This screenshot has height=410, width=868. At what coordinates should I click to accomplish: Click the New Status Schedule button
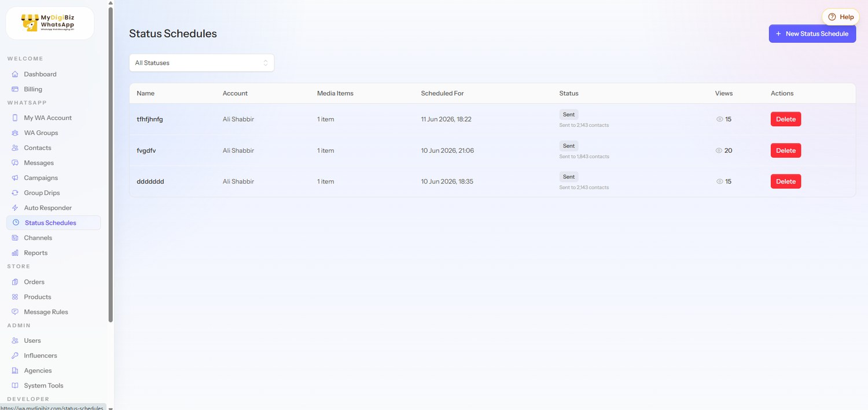tap(812, 34)
